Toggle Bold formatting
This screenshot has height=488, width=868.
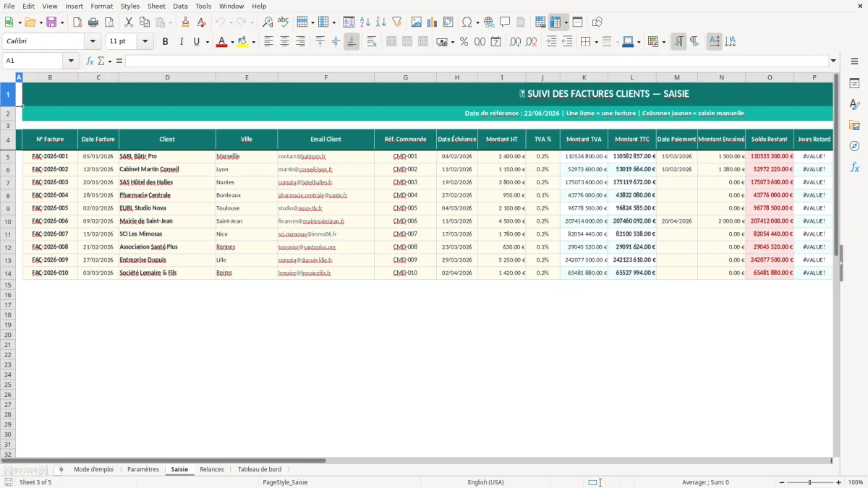(x=166, y=42)
